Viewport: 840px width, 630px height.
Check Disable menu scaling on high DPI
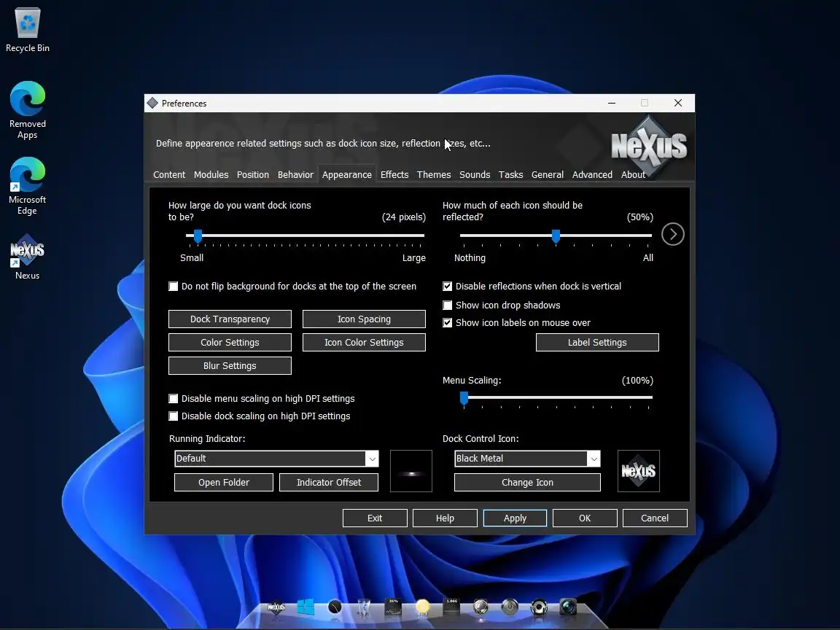tap(173, 399)
